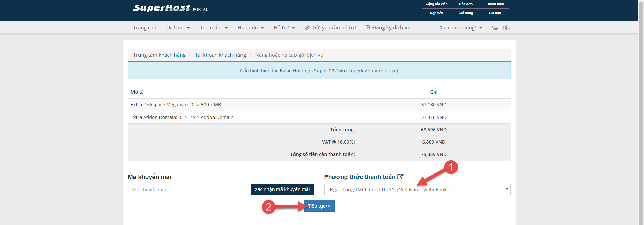Open the chat messages icon
The height and width of the screenshot is (225, 644).
[494, 28]
